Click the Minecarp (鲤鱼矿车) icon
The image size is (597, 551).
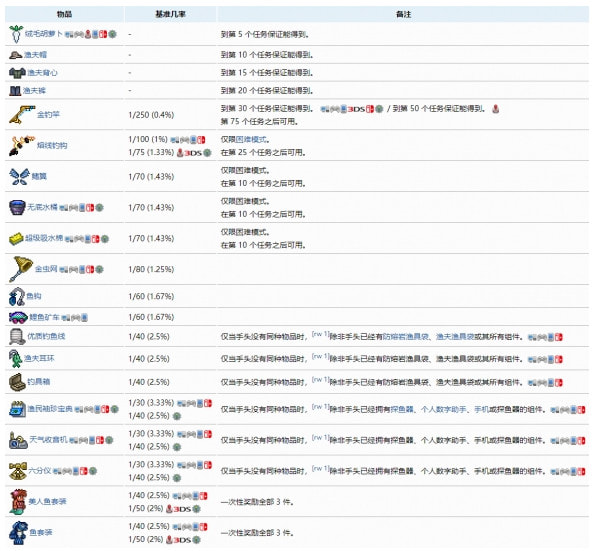(x=18, y=317)
